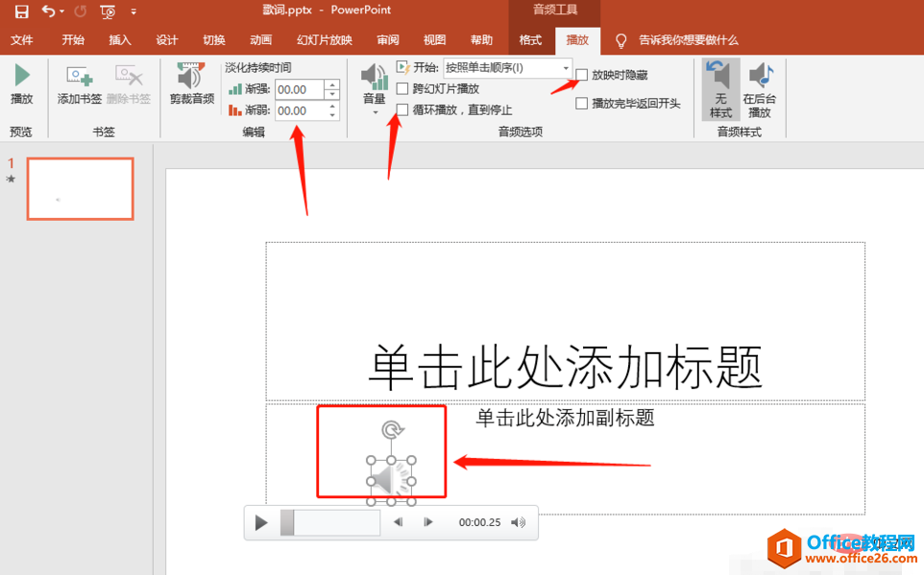
Task: Mute audio via player speaker icon
Action: pos(519,522)
